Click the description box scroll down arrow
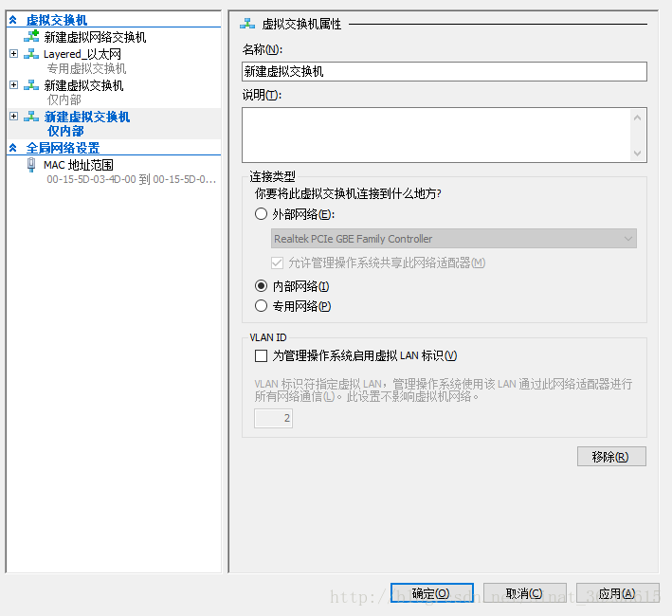This screenshot has width=672, height=616. tap(637, 153)
